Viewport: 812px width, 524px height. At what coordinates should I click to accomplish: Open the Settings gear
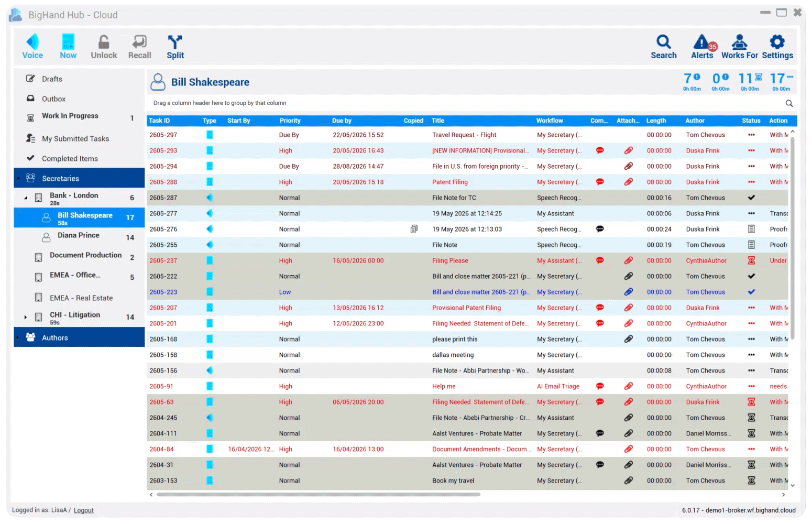[x=777, y=47]
